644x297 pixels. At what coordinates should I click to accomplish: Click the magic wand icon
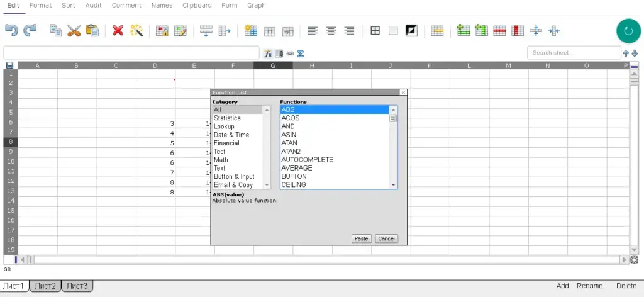[136, 30]
